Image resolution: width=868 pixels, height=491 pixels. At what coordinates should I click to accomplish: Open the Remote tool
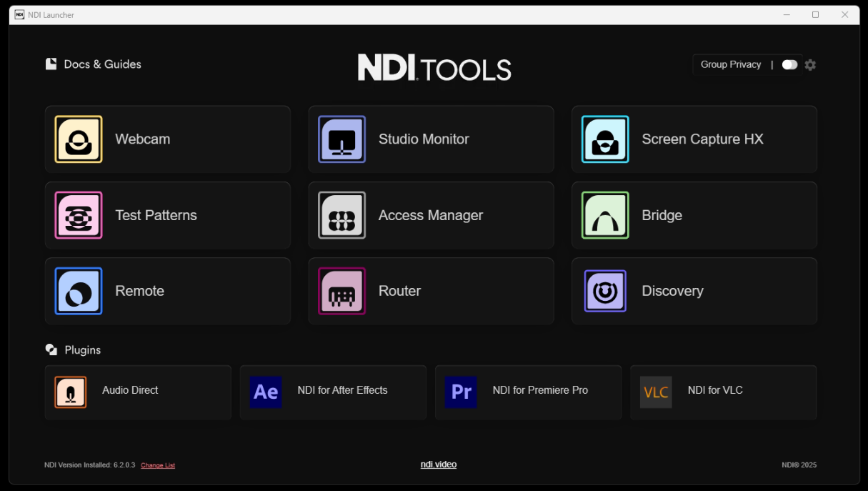pyautogui.click(x=167, y=291)
